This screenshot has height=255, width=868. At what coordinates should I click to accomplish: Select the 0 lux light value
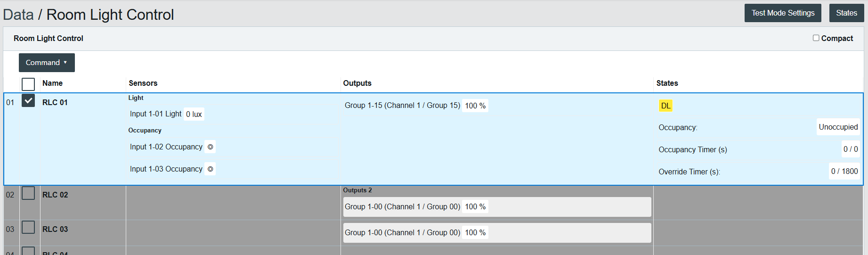point(194,115)
